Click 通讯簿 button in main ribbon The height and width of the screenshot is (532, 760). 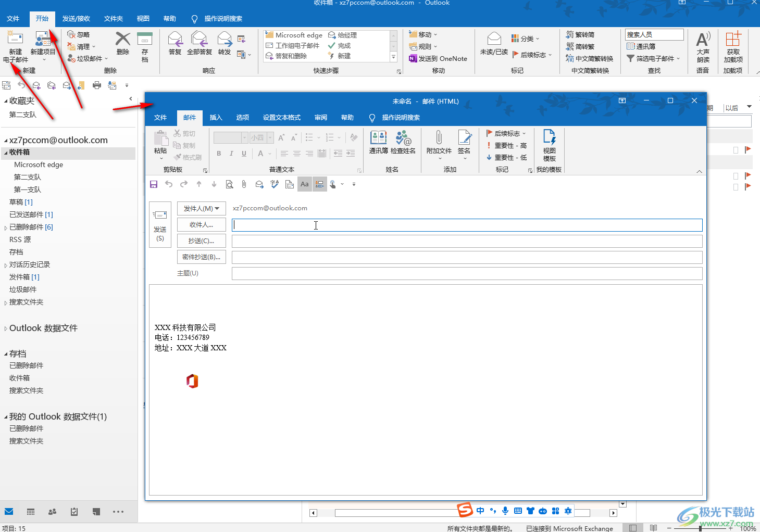pyautogui.click(x=641, y=46)
